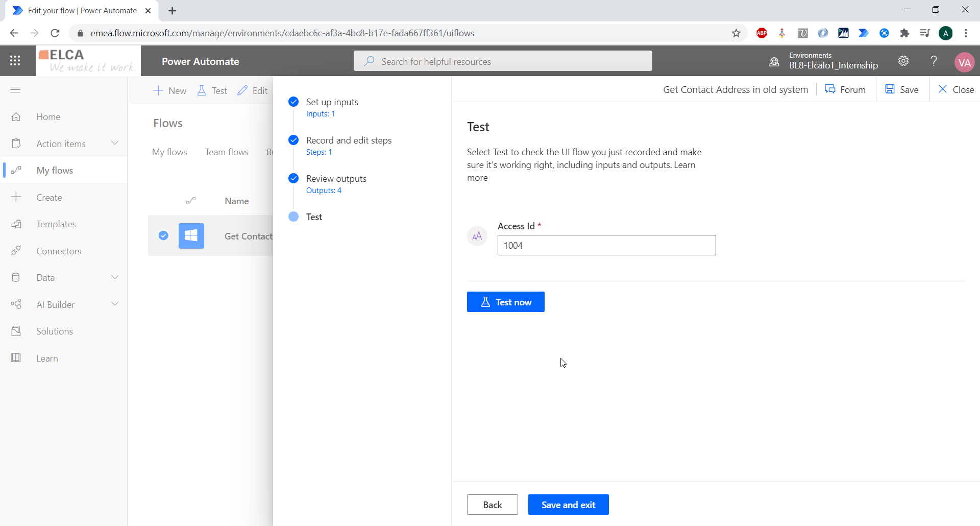Image resolution: width=980 pixels, height=526 pixels.
Task: Toggle the selected flow row checkmark
Action: point(163,235)
